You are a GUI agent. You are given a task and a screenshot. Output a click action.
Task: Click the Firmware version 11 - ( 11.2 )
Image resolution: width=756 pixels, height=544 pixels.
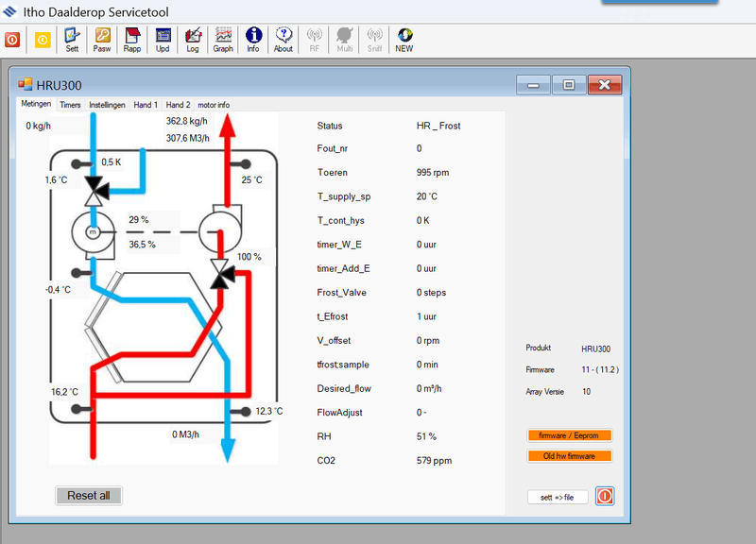point(600,369)
